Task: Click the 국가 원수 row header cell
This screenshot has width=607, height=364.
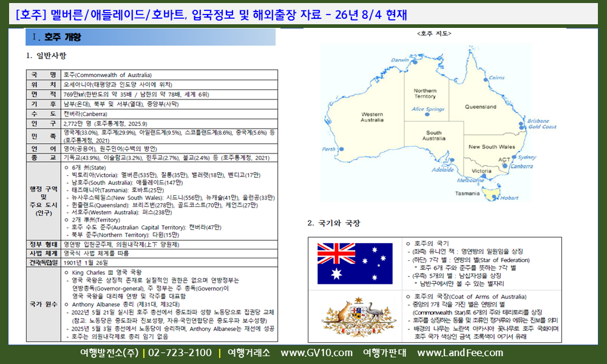Action: coord(44,305)
